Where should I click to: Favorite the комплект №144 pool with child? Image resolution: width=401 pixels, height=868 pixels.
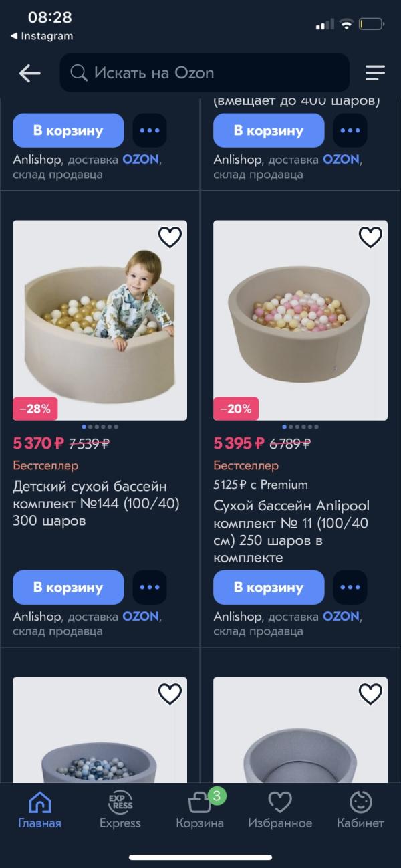coord(170,237)
